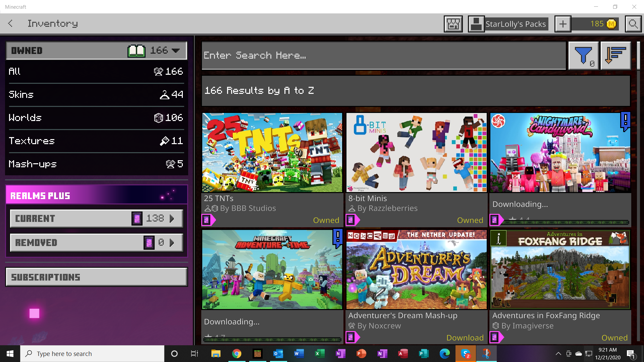This screenshot has width=644, height=362.
Task: Open the character dressing room icon
Action: (x=453, y=24)
